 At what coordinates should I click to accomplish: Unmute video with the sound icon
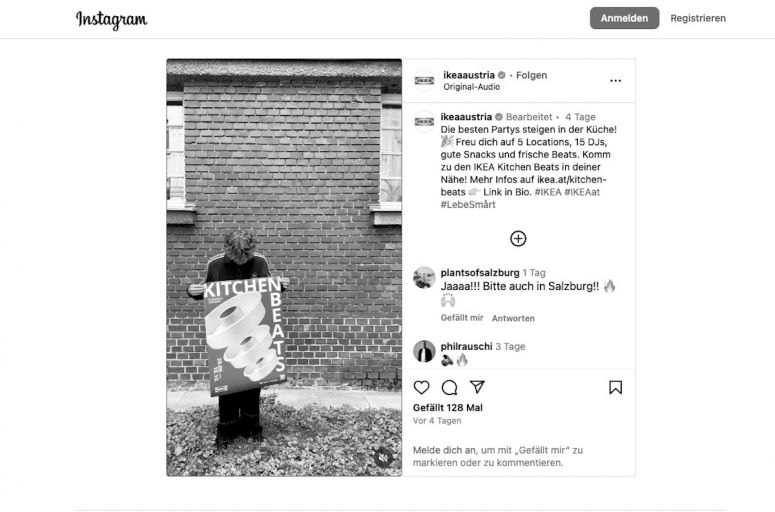coord(384,458)
